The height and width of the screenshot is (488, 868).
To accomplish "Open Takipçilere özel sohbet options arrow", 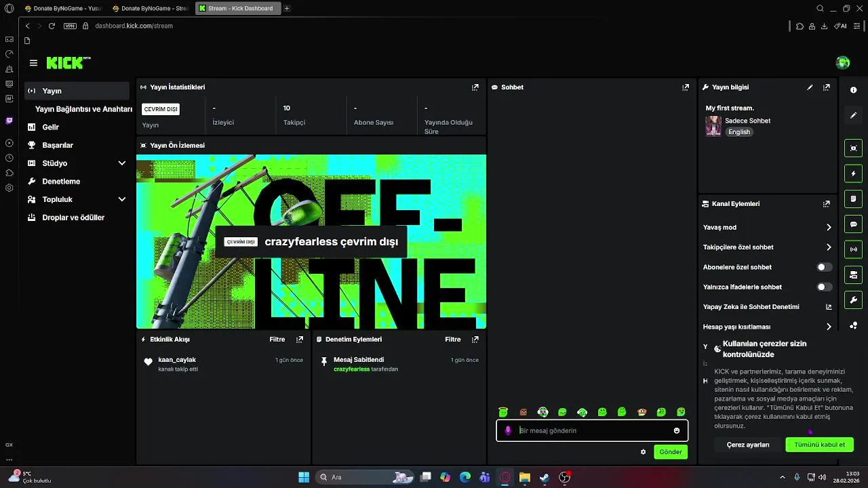I will 829,247.
